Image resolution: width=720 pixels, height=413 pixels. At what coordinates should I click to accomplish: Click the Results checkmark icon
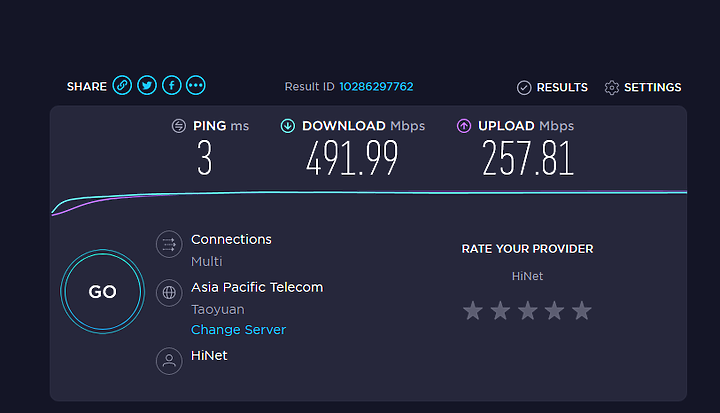tap(524, 87)
